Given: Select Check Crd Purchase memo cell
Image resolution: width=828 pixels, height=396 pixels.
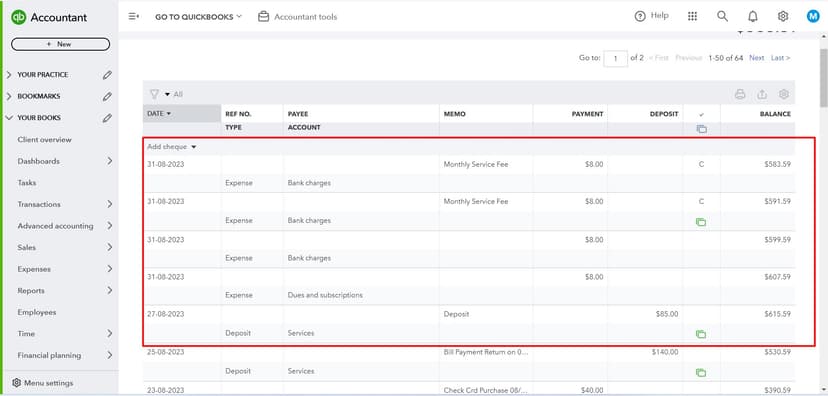Looking at the screenshot, I should [486, 390].
